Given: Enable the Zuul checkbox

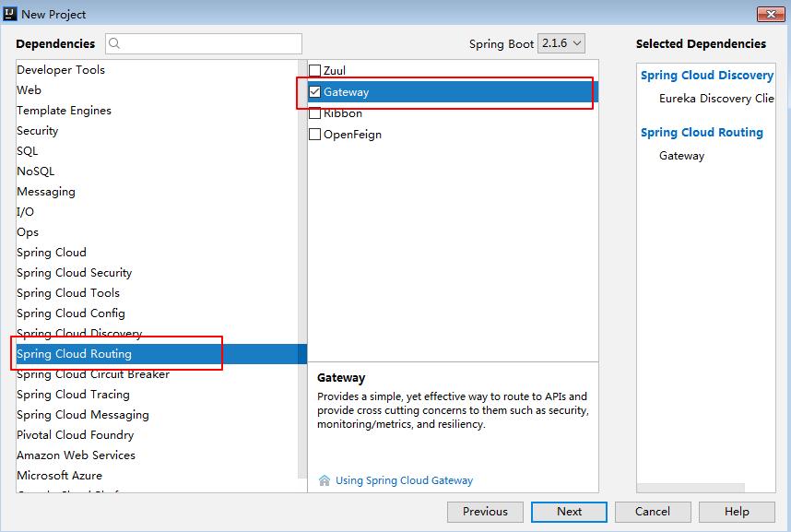Looking at the screenshot, I should 314,70.
